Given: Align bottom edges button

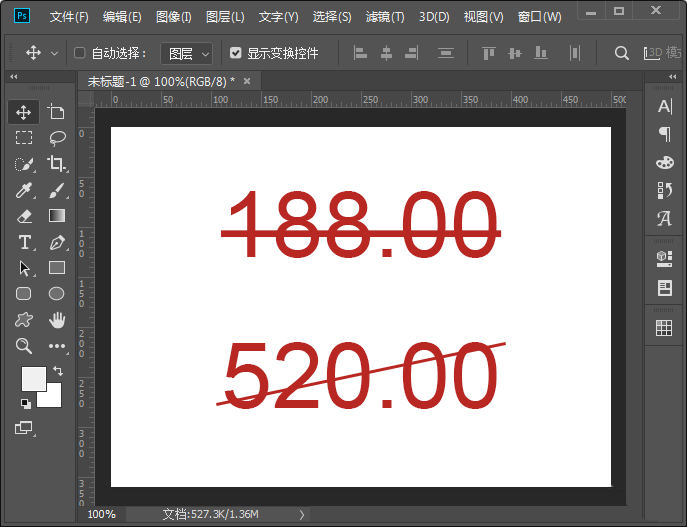Looking at the screenshot, I should coord(541,53).
